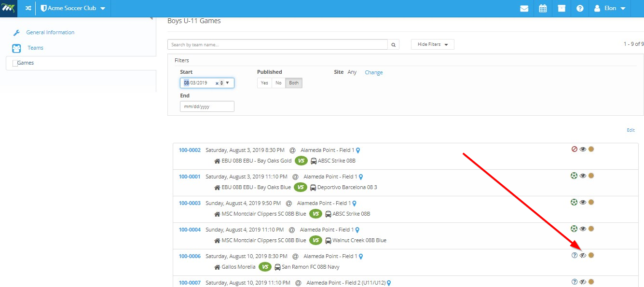Click the gold badge icon for game 100-0001
The width and height of the screenshot is (644, 287).
[x=591, y=176]
